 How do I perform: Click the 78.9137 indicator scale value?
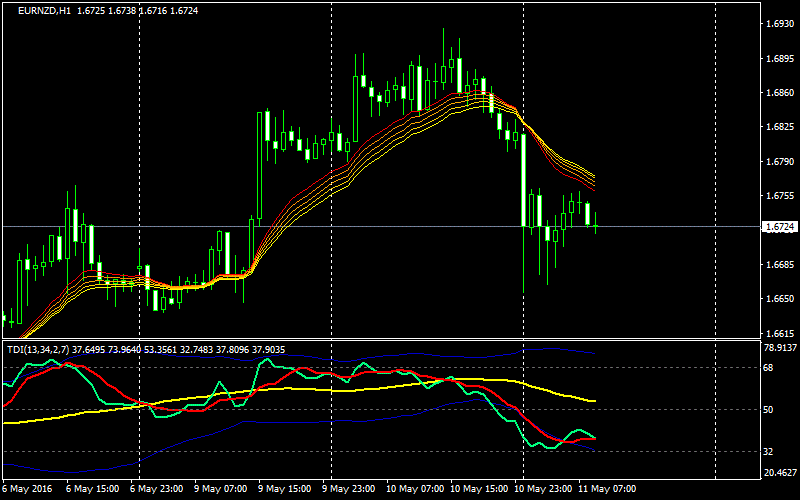(x=780, y=347)
